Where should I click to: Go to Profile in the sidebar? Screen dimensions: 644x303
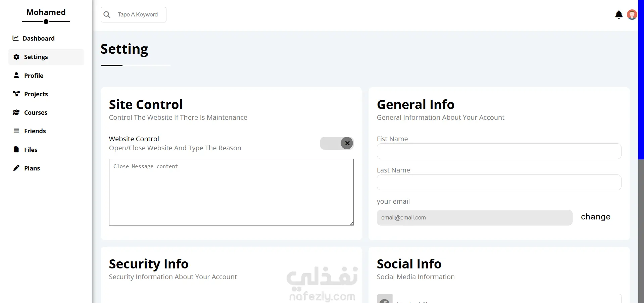pyautogui.click(x=34, y=76)
